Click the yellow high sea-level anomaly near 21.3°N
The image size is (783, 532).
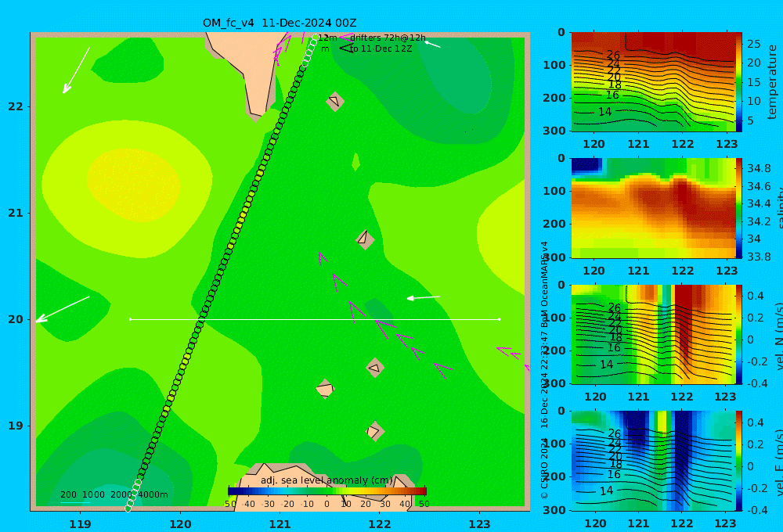133,184
